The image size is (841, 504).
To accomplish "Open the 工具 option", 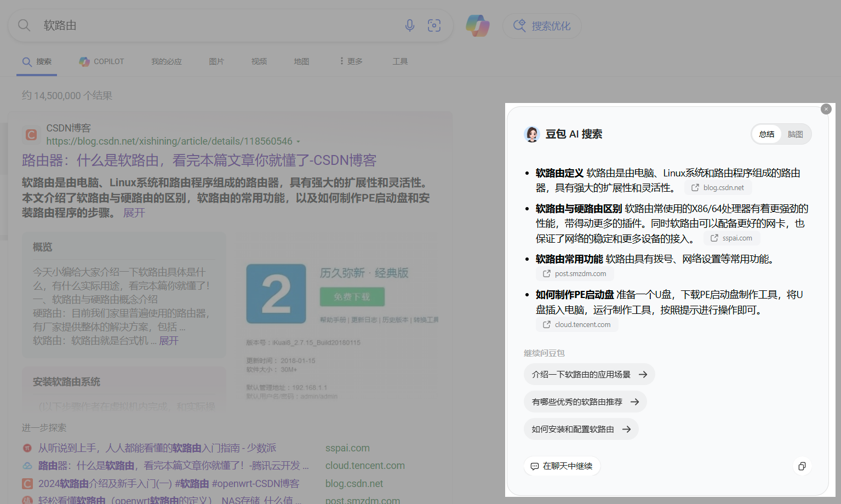I will pyautogui.click(x=400, y=61).
